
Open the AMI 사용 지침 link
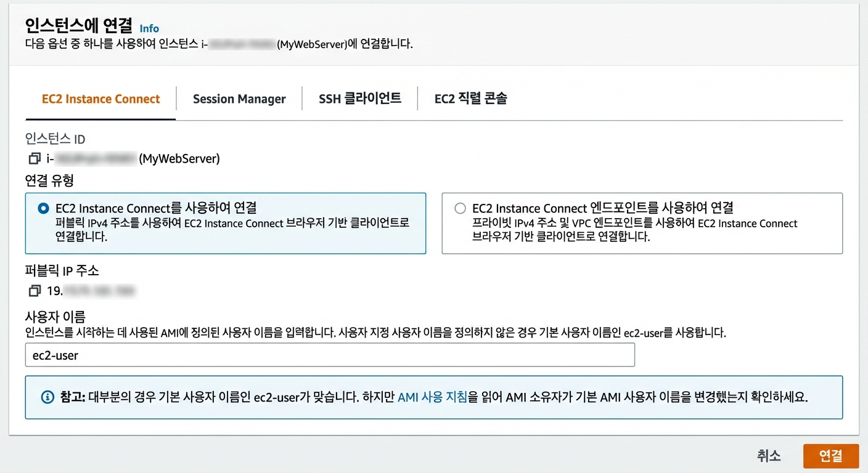pyautogui.click(x=432, y=397)
